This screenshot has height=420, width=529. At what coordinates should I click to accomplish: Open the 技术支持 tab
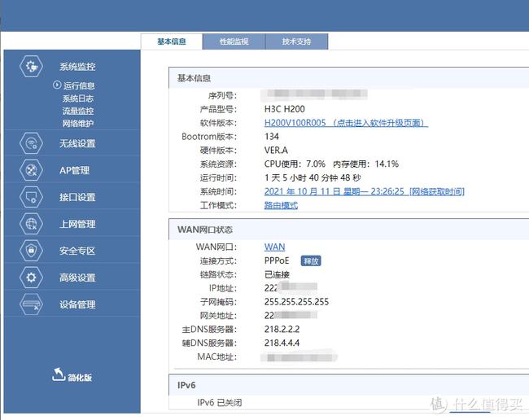click(296, 42)
